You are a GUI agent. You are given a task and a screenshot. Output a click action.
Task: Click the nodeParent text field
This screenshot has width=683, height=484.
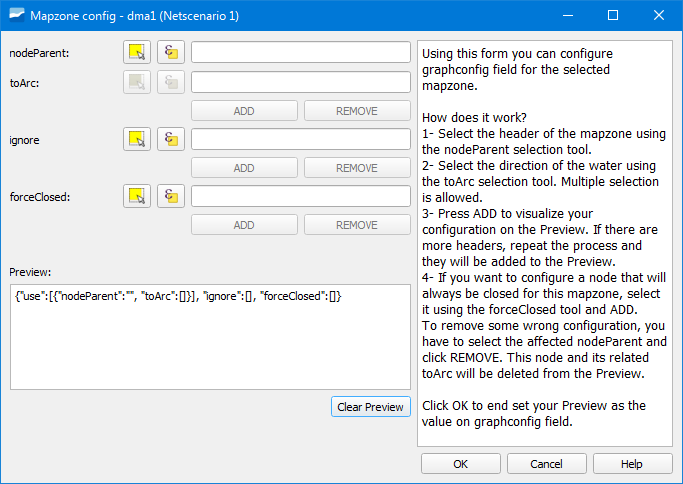coord(300,52)
